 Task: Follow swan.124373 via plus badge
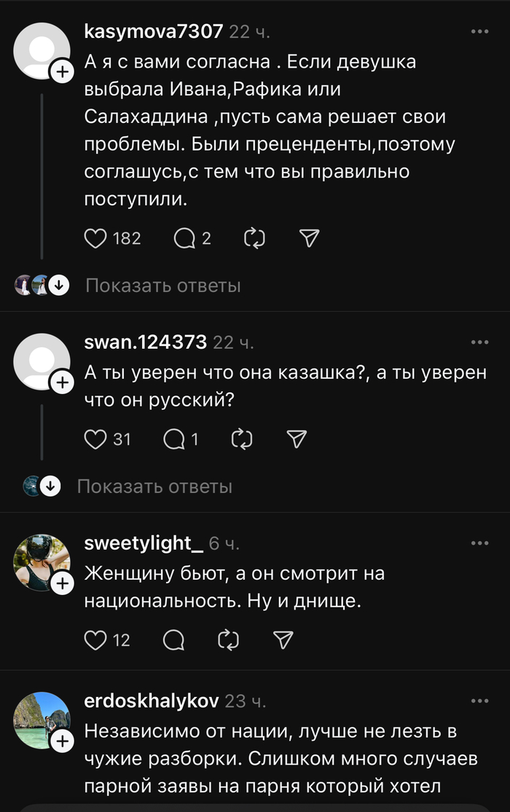pos(62,382)
